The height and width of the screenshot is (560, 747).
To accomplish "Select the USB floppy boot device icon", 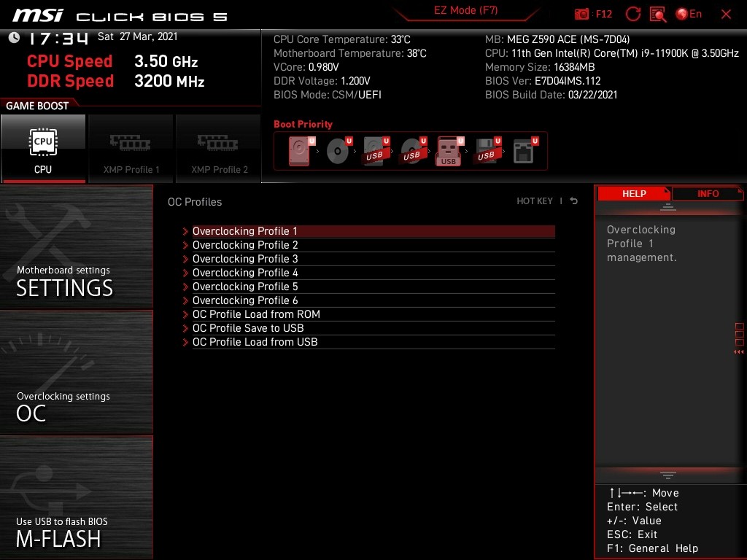I will tap(487, 151).
